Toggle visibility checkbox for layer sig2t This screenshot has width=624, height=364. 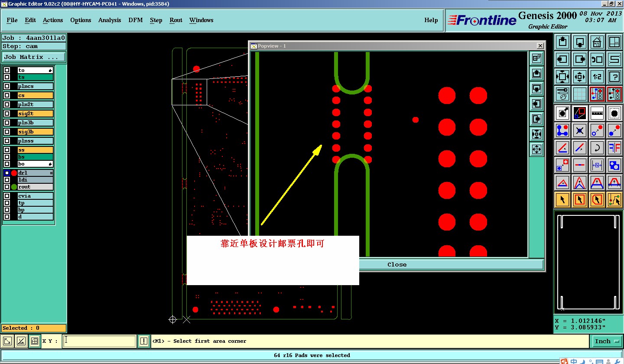click(x=7, y=114)
